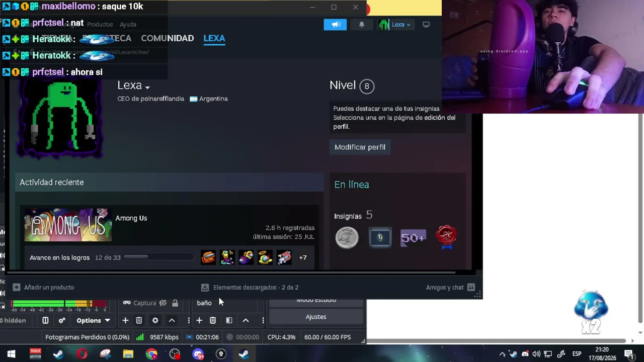Click the silver coin badge
Image resolution: width=644 pixels, height=362 pixels.
[347, 237]
